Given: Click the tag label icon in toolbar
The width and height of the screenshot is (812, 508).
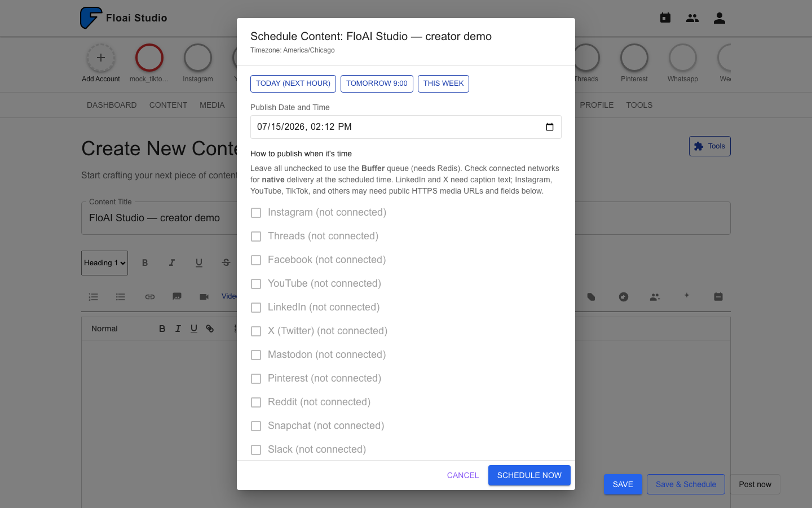Looking at the screenshot, I should click(x=591, y=297).
